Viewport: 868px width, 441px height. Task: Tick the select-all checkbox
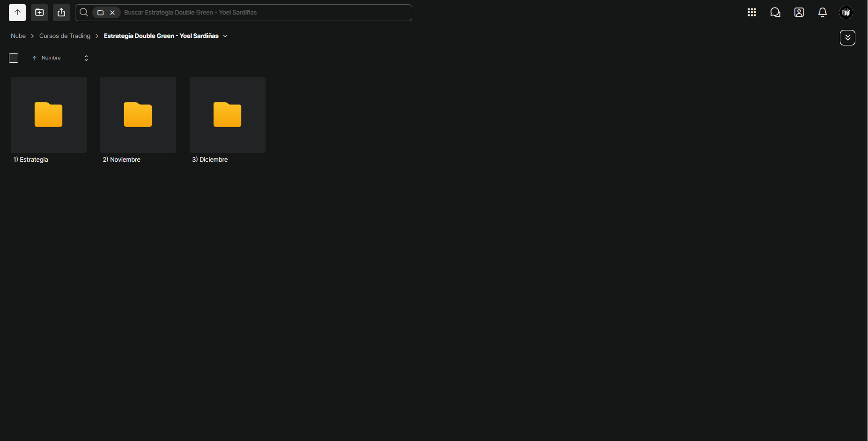coord(14,58)
